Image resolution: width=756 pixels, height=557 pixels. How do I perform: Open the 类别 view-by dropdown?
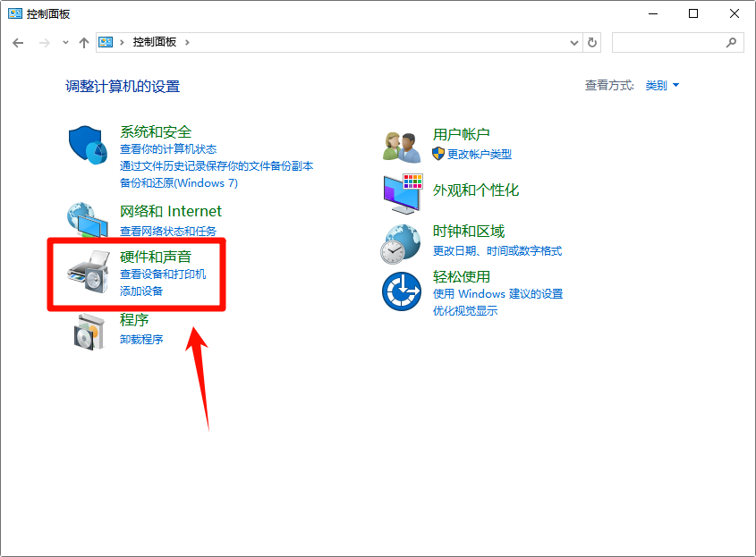click(662, 85)
